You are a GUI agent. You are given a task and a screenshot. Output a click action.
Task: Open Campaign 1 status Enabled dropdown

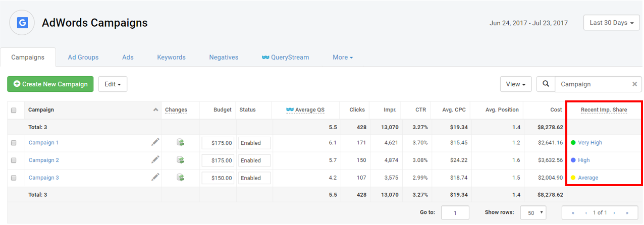[x=254, y=143]
